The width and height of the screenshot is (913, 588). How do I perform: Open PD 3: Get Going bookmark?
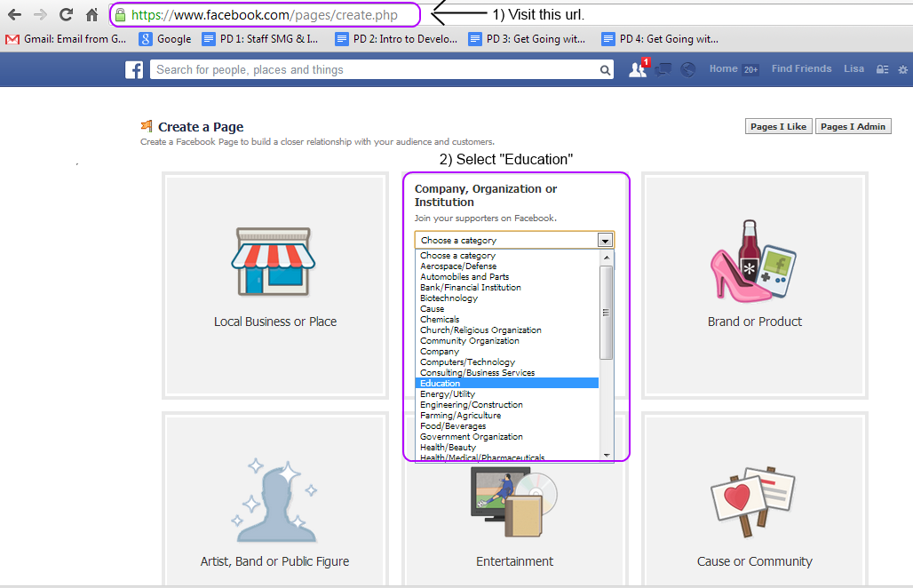(528, 39)
